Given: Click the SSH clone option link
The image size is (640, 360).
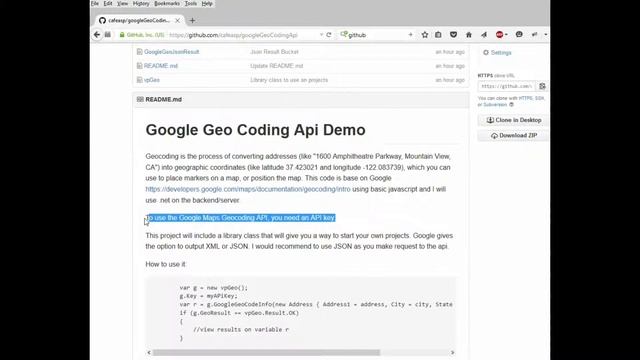Looking at the screenshot, I should click(x=539, y=98).
